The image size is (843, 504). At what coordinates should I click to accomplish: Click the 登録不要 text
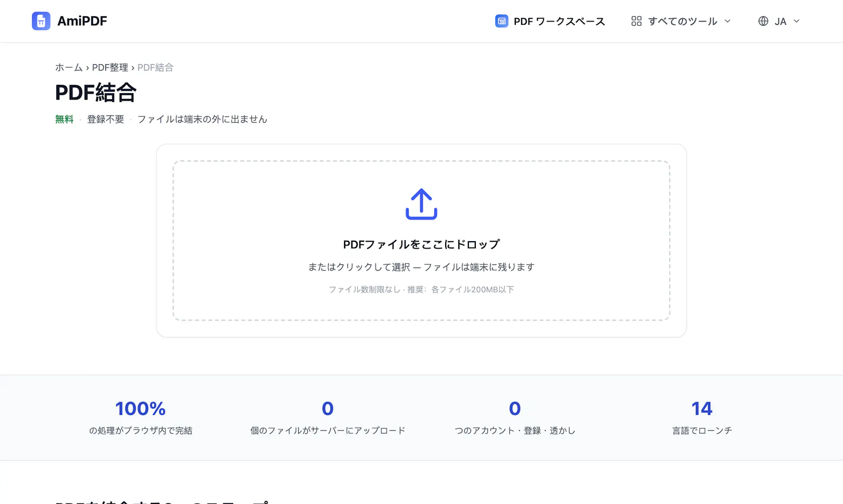pyautogui.click(x=105, y=120)
